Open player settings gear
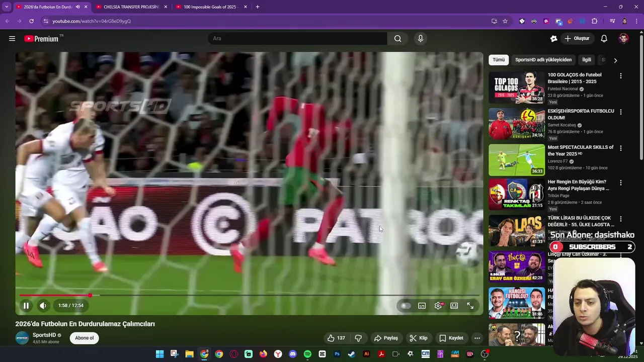Image resolution: width=644 pixels, height=362 pixels. click(x=438, y=305)
